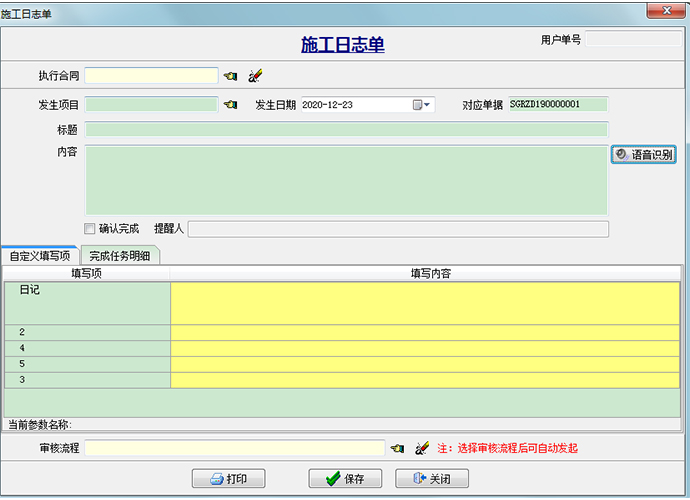Click the 语音识别 voice recognition button
This screenshot has height=500, width=690.
pos(644,155)
